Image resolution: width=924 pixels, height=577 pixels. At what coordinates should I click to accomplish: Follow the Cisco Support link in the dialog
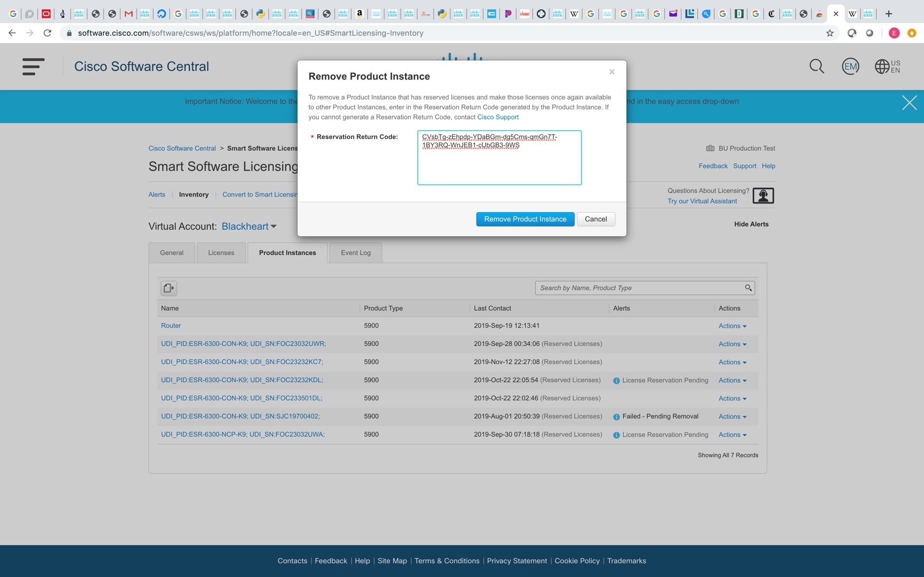point(498,117)
